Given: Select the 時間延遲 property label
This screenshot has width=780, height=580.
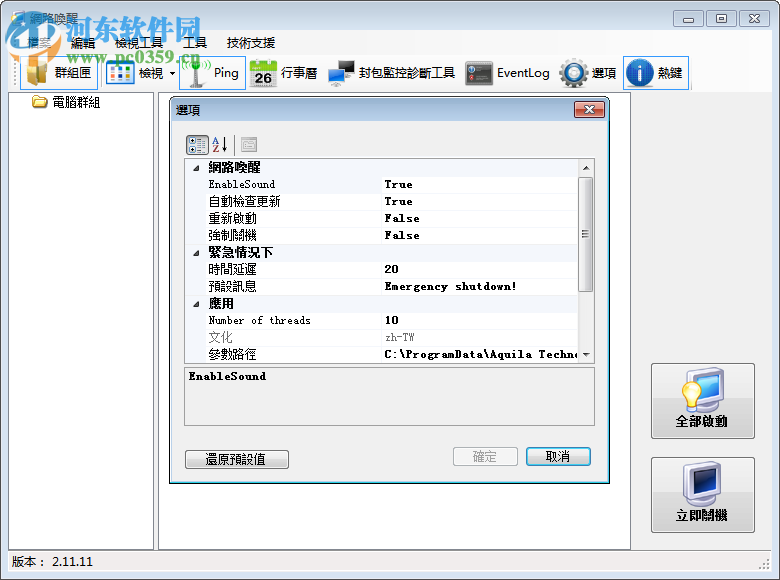Looking at the screenshot, I should 232,270.
